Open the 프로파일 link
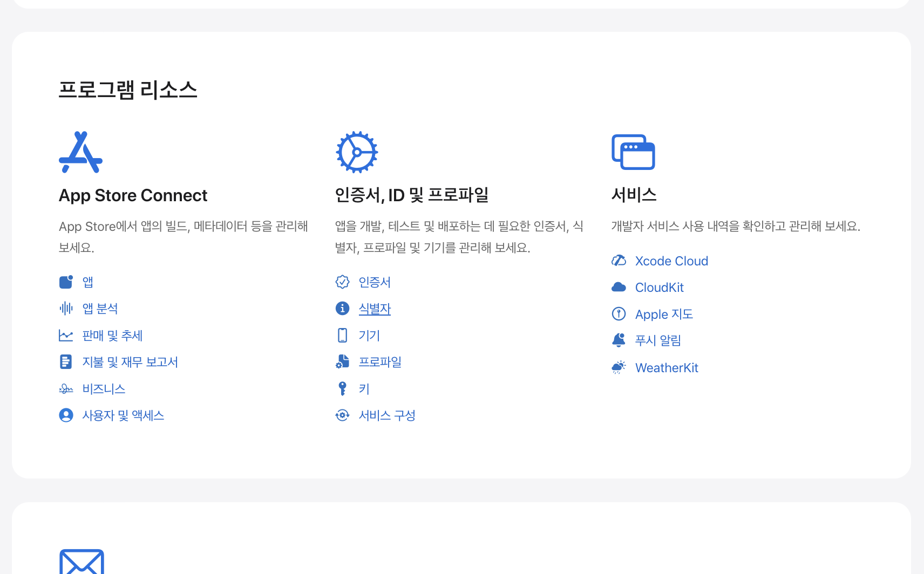This screenshot has width=924, height=574. 380,362
